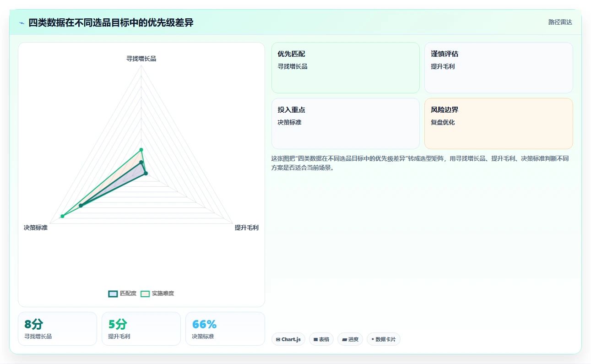This screenshot has width=591, height=364.
Task: Click the Chart.js tag icon
Action: [x=278, y=340]
